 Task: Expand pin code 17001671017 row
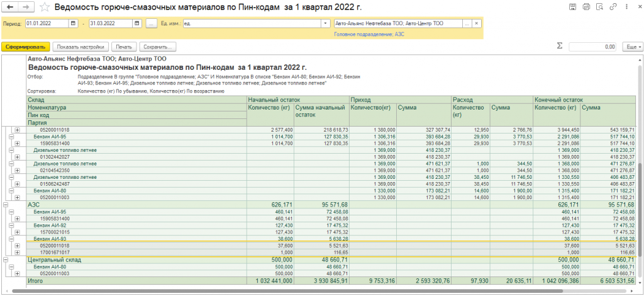coord(17,252)
